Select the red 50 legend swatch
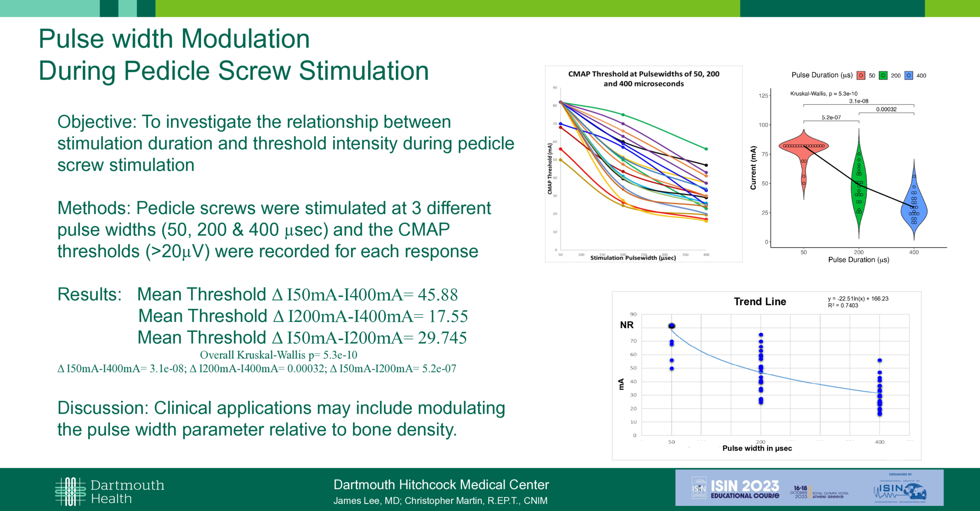The image size is (980, 511). (x=861, y=75)
